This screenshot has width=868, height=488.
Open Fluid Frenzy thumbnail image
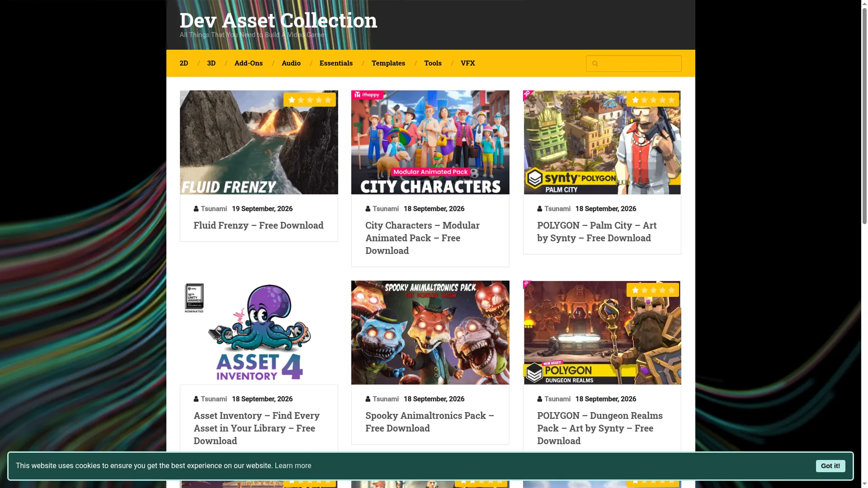click(259, 142)
